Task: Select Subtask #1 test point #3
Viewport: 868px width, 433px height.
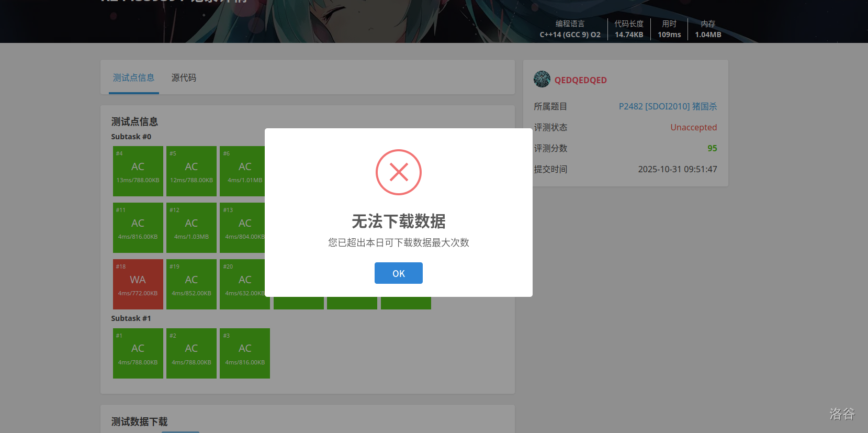Action: point(245,353)
